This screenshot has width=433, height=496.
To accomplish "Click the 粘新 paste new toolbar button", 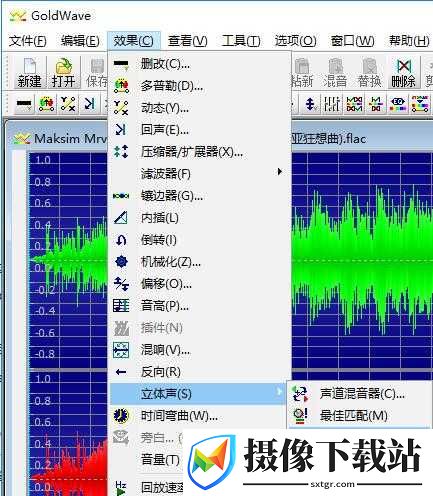I will [x=302, y=73].
